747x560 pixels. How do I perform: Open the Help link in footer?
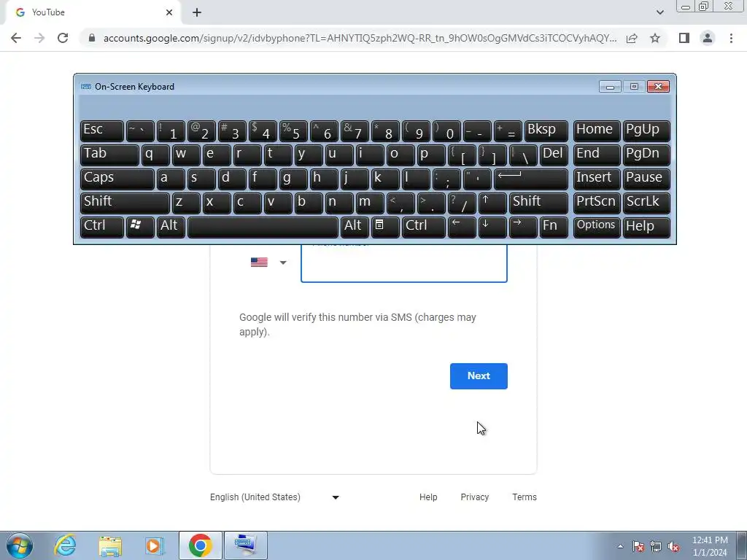[428, 497]
